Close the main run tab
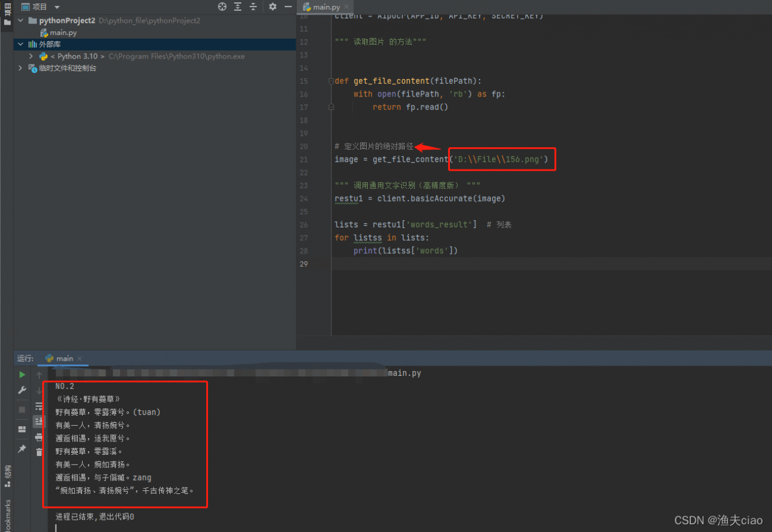The width and height of the screenshot is (772, 532). coord(80,358)
